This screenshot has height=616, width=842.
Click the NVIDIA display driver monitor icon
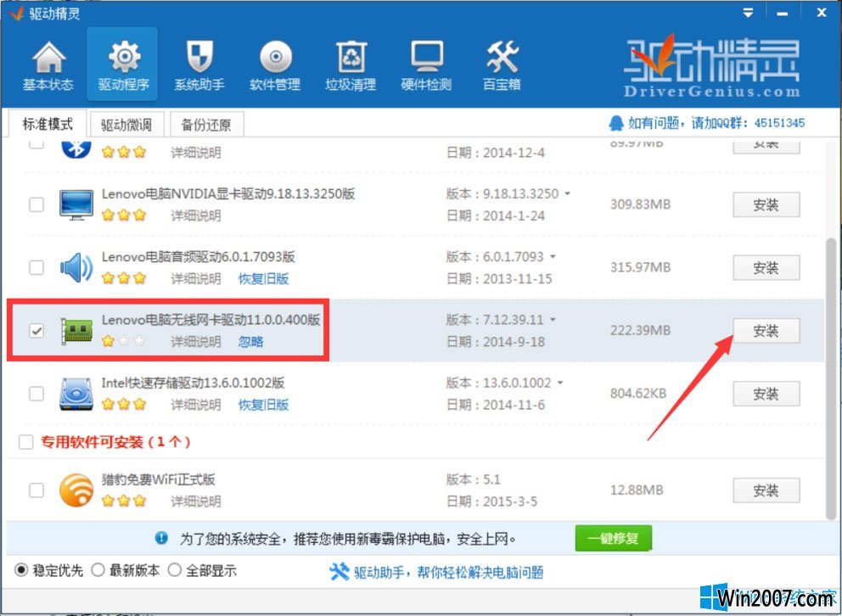click(x=76, y=204)
